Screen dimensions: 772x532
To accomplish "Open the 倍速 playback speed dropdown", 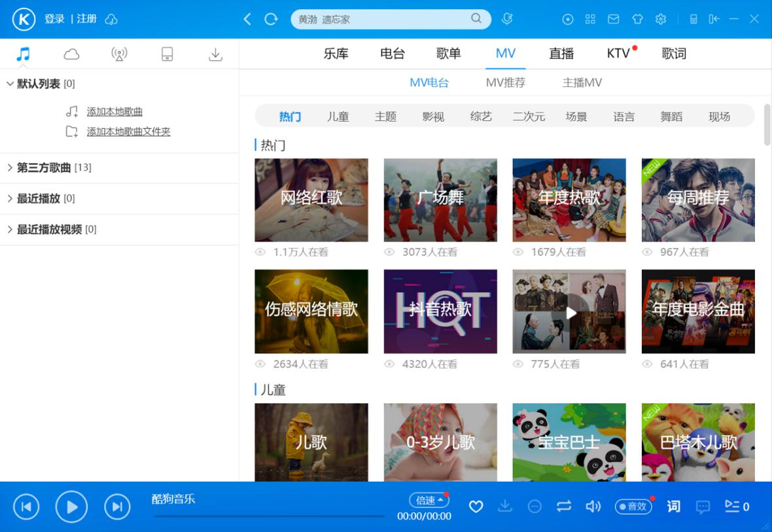I will pos(429,500).
